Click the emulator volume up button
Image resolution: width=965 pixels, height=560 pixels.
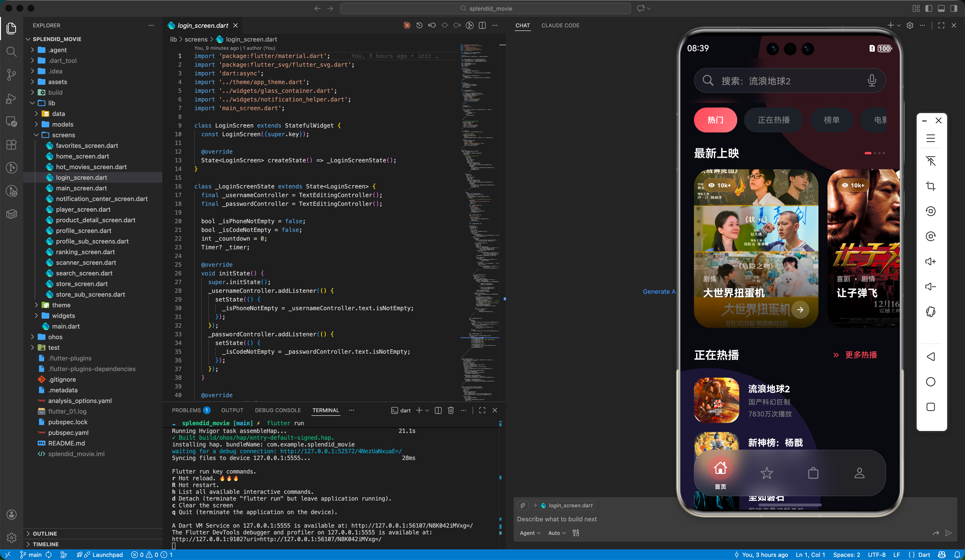coord(930,261)
